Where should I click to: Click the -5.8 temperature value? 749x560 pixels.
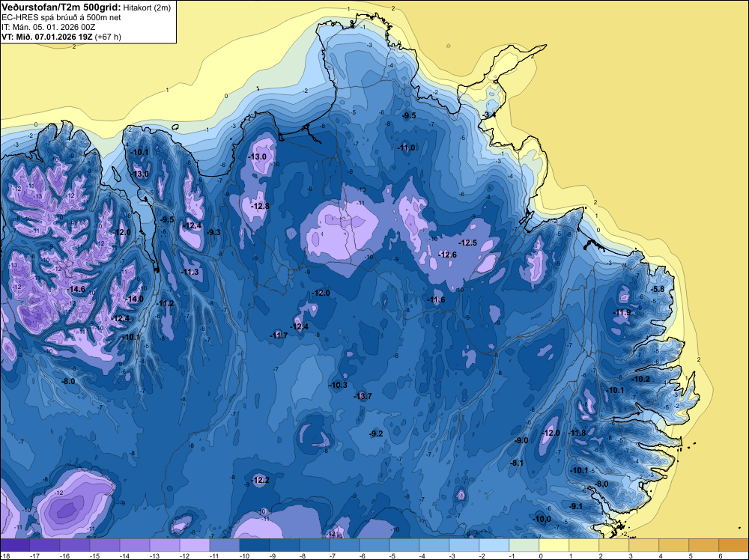[x=658, y=289]
